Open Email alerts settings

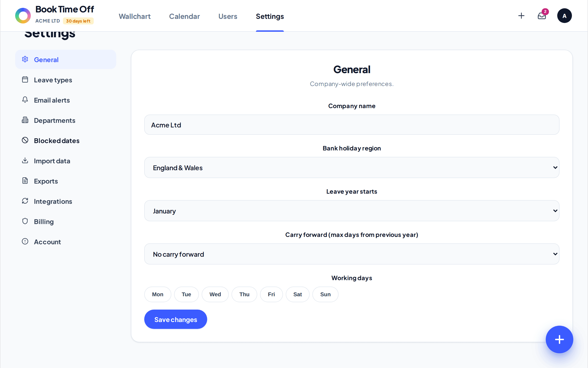[x=66, y=100]
